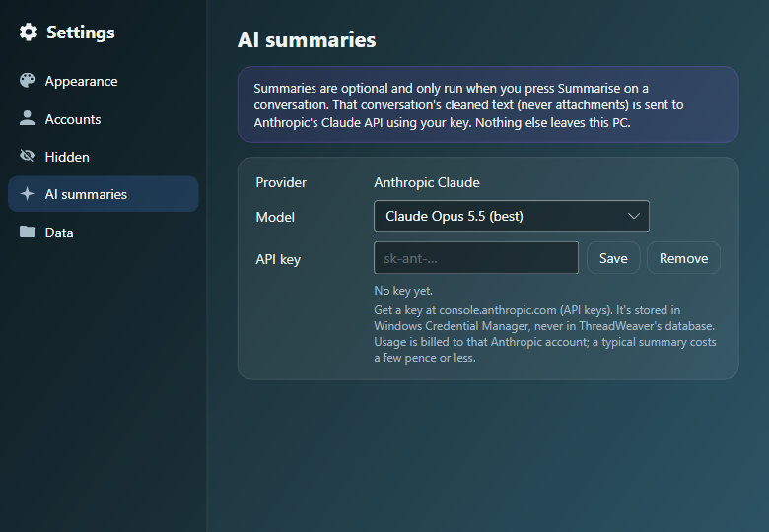
Task: Click the 'Model' label
Action: pyautogui.click(x=275, y=217)
